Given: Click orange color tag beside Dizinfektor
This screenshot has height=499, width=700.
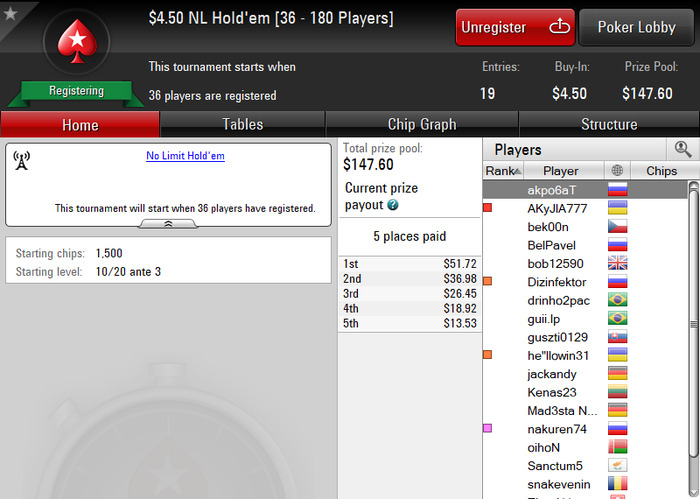Looking at the screenshot, I should tap(488, 281).
